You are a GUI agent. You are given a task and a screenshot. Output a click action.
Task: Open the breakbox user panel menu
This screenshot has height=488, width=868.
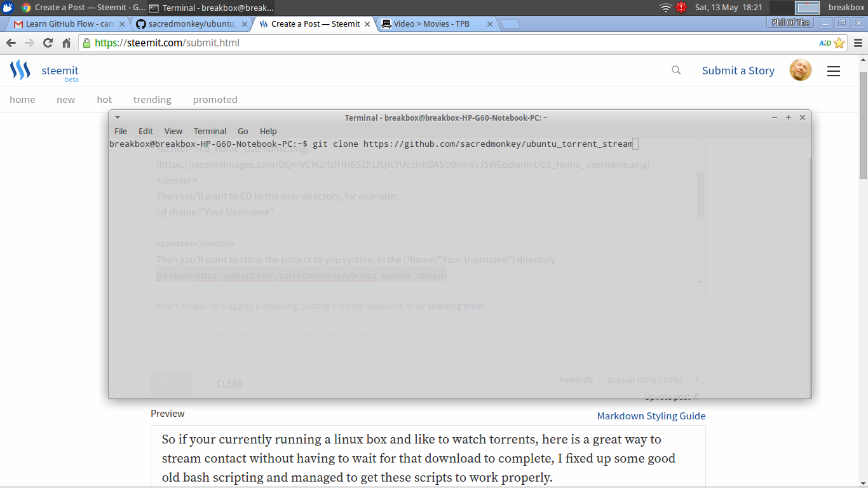(x=846, y=8)
